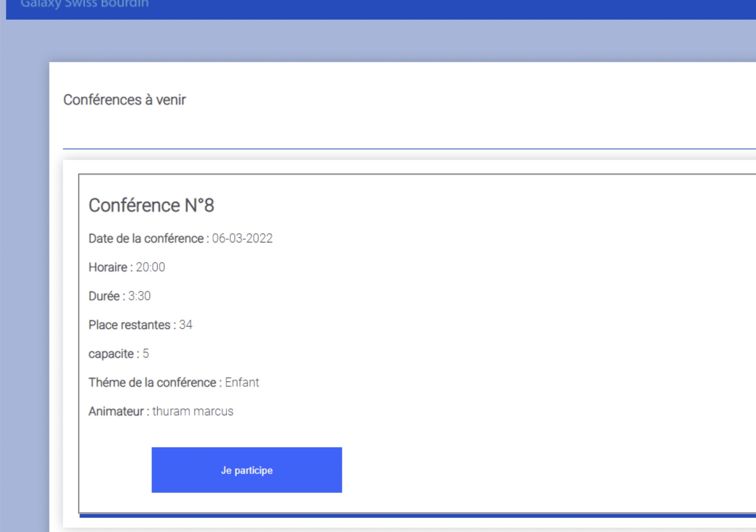Open the Galaxy Swiss Bourdin header link

coord(85,4)
